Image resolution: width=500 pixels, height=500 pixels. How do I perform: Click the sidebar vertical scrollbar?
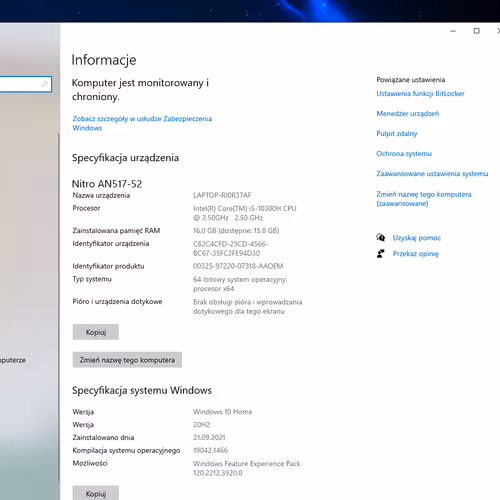coord(59,307)
